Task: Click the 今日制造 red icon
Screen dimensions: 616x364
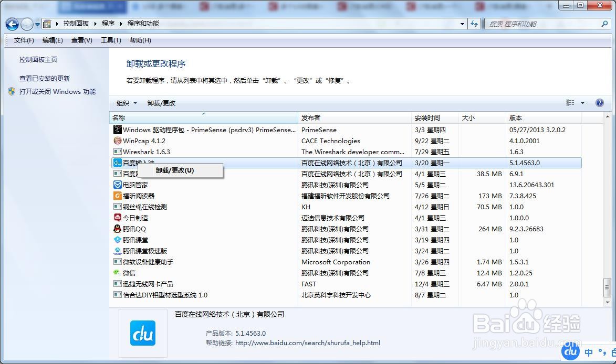Action: pyautogui.click(x=117, y=217)
